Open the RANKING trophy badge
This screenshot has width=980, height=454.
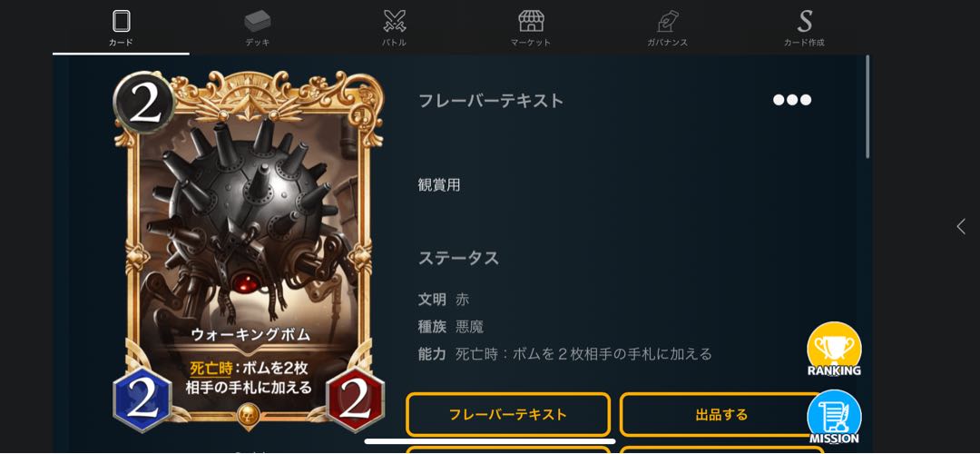tap(834, 350)
